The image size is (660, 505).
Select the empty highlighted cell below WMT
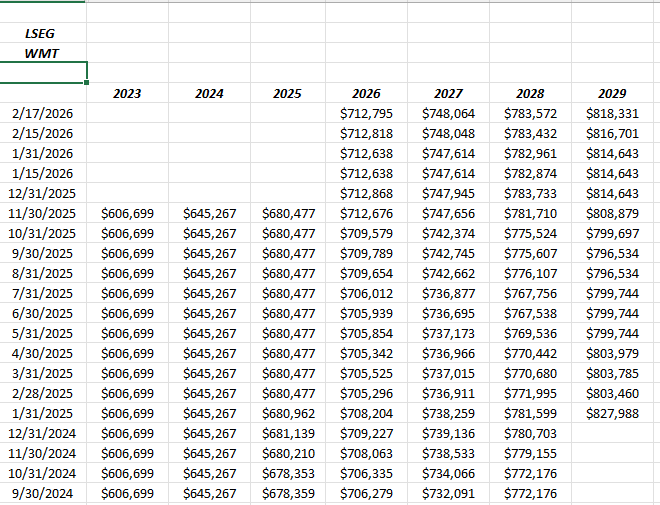(43, 72)
